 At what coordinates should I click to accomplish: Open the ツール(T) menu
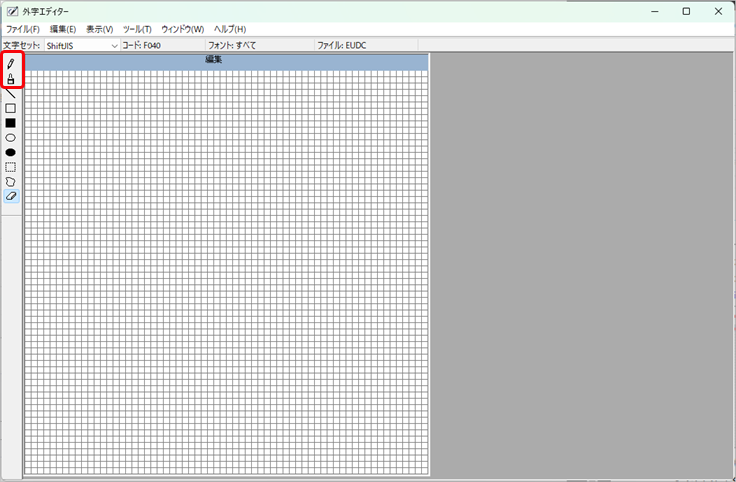point(137,29)
